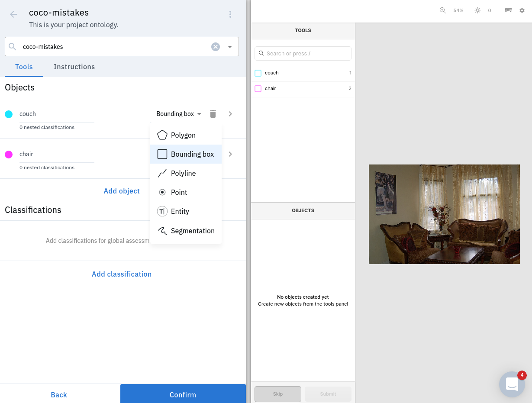The image size is (532, 403).
Task: Open the three-dot project options menu
Action: pos(230,14)
